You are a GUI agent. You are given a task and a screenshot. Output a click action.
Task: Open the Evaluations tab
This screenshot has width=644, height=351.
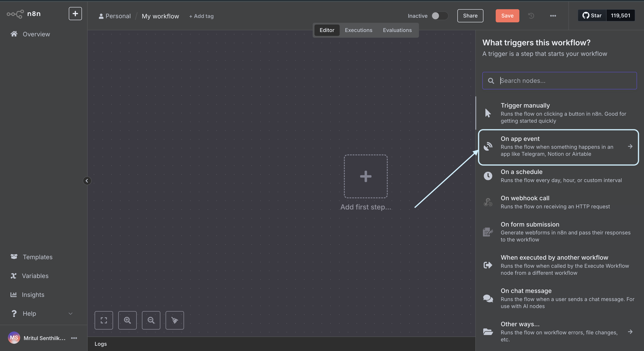(397, 30)
